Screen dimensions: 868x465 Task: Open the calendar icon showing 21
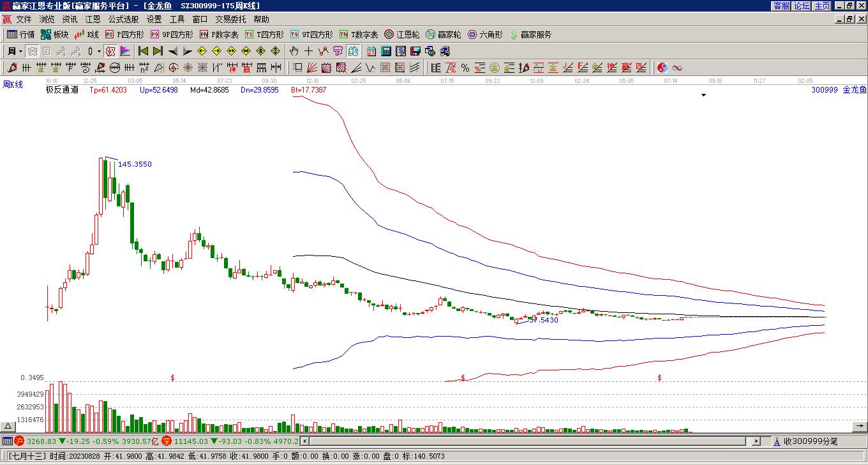click(x=371, y=51)
